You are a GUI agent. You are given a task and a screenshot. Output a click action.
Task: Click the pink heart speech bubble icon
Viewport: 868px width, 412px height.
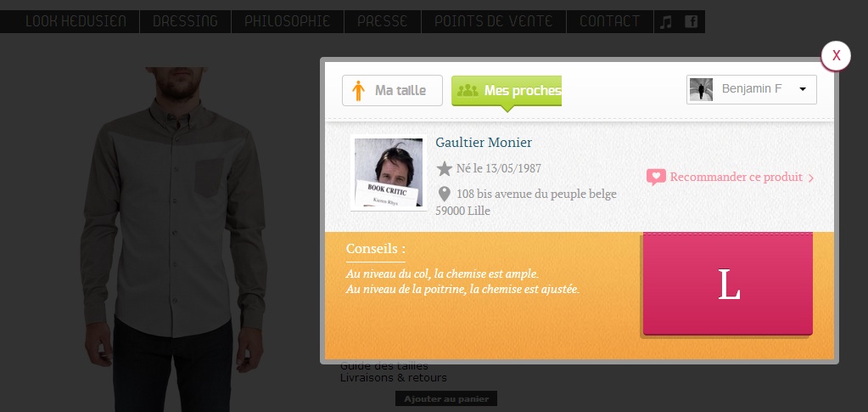click(x=656, y=178)
